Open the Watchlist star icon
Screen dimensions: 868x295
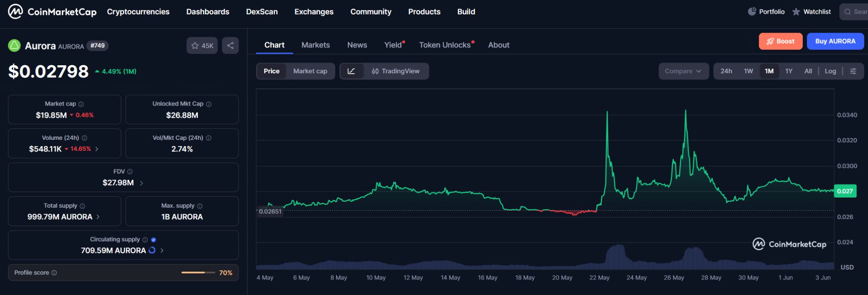click(796, 12)
